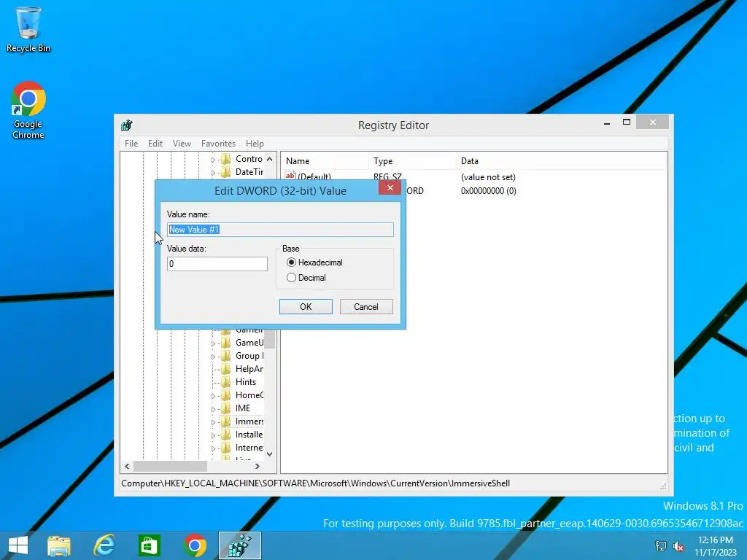Click the Type column header
The image size is (747, 560).
[412, 161]
